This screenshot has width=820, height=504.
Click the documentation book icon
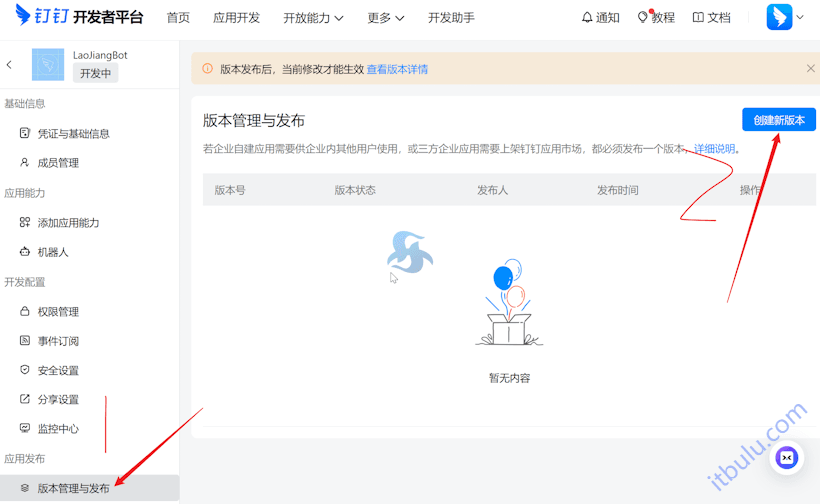[x=698, y=18]
